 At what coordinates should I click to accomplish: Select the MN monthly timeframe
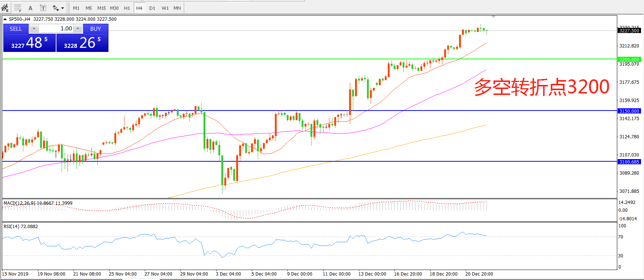click(x=177, y=8)
